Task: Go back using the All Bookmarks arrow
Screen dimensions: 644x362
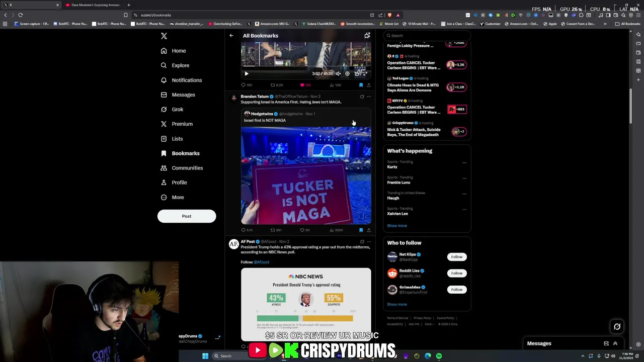Action: click(x=231, y=36)
